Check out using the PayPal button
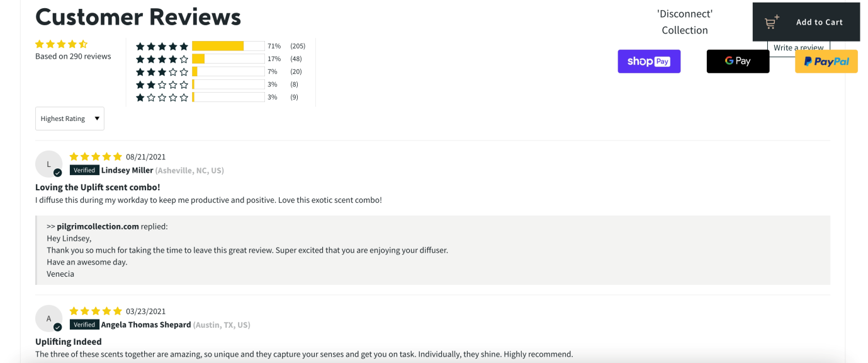The height and width of the screenshot is (363, 868). coord(826,61)
